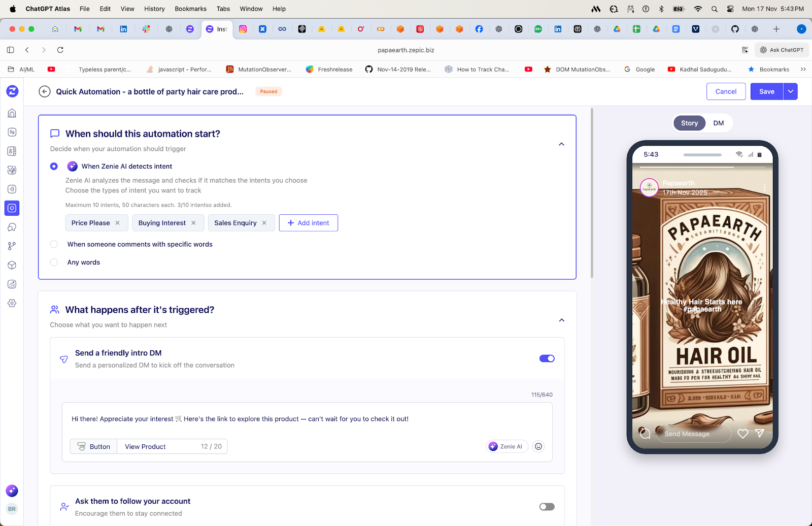Viewport: 812px width, 526px height.
Task: Open the Save button dropdown arrow
Action: (791, 91)
